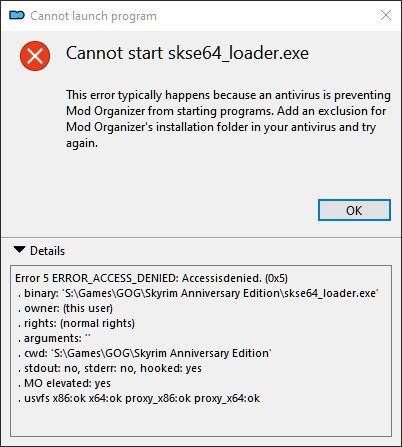Screen dimensions: 402x447
Task: Click the 'rights: (normal rights)' line
Action: (76, 323)
